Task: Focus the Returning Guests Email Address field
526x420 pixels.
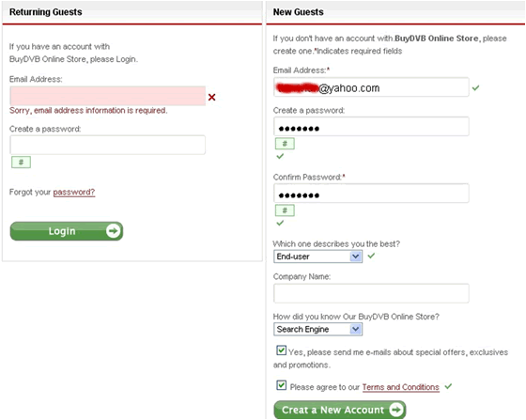Action: (x=108, y=96)
